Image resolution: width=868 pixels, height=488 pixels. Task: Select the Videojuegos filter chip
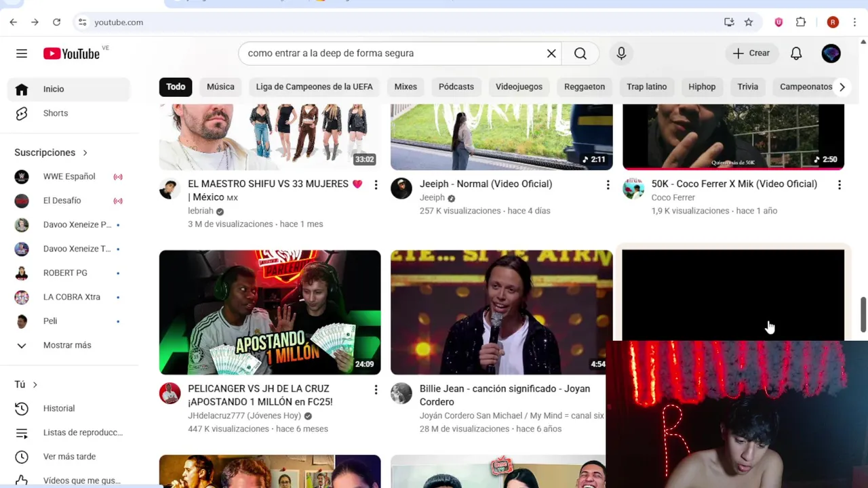[x=519, y=87]
